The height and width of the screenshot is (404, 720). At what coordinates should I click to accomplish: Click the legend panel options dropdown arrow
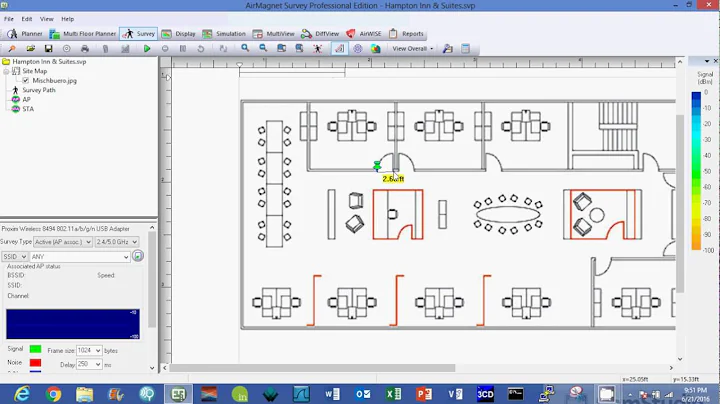[x=707, y=61]
